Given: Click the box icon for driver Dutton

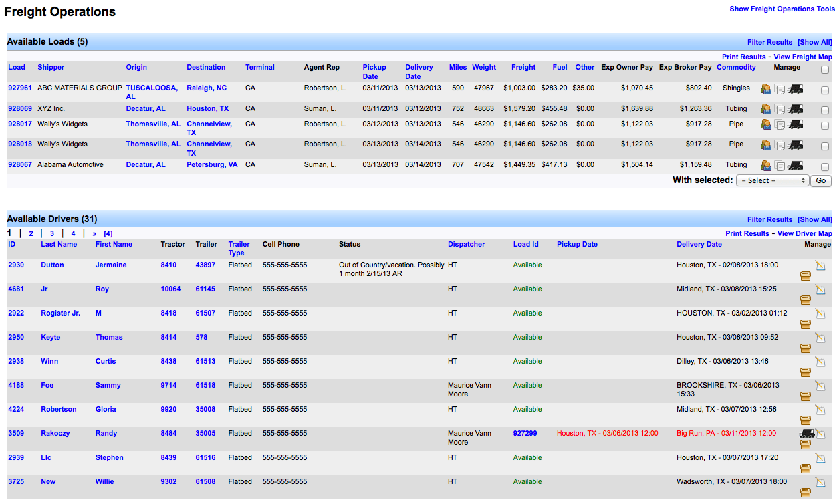Looking at the screenshot, I should point(806,276).
